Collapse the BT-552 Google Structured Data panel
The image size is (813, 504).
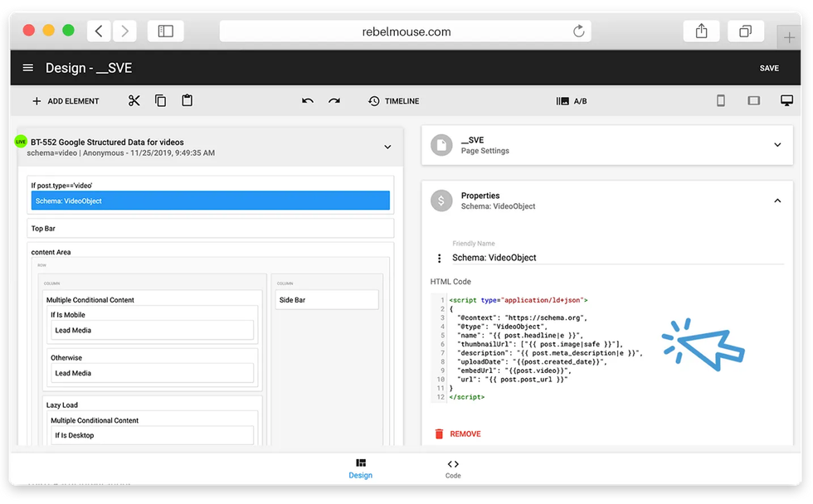point(387,147)
